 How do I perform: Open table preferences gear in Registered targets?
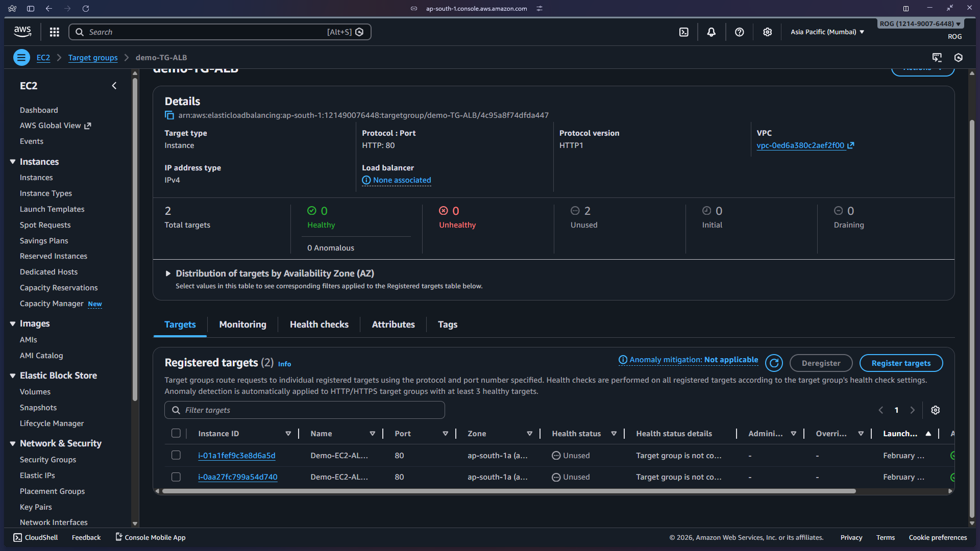[x=935, y=410]
